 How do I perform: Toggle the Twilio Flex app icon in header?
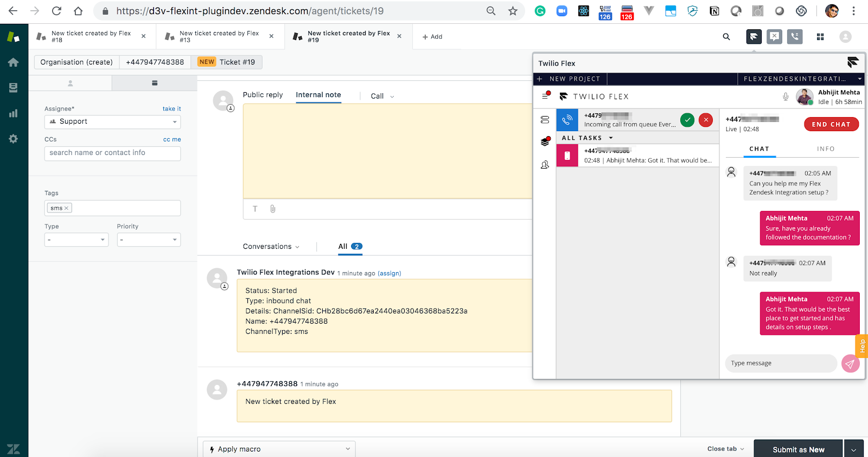pyautogui.click(x=754, y=37)
